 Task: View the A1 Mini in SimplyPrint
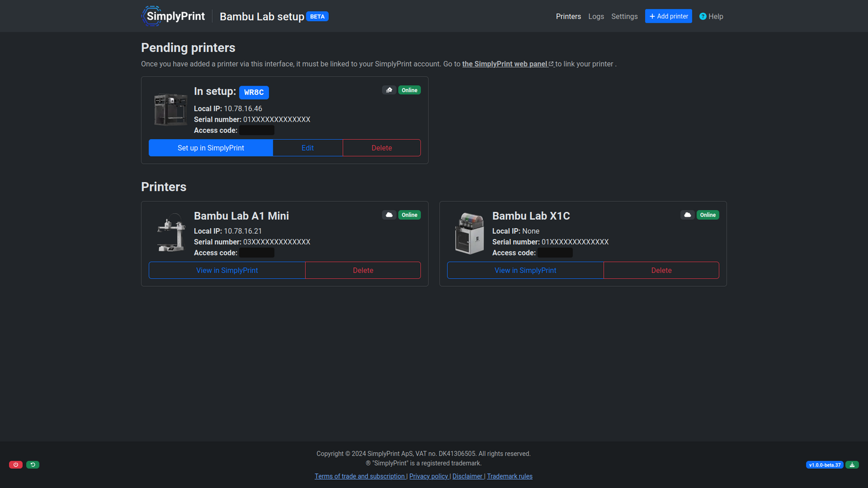(227, 271)
